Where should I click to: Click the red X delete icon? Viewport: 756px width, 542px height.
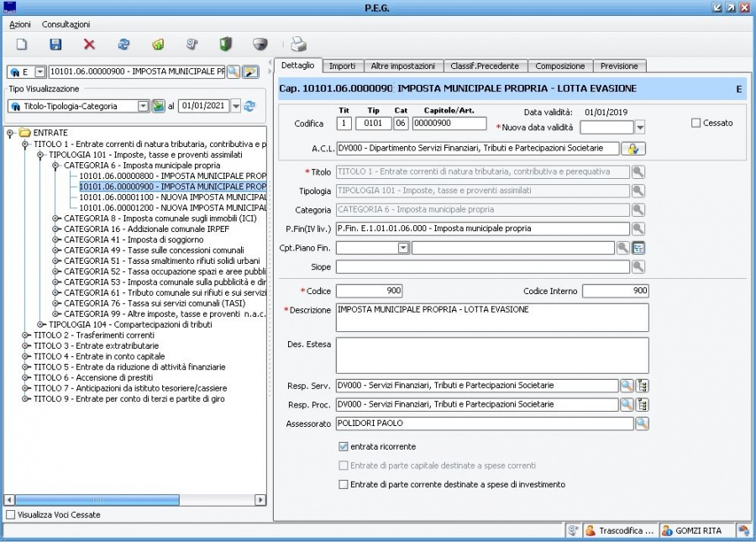[89, 45]
